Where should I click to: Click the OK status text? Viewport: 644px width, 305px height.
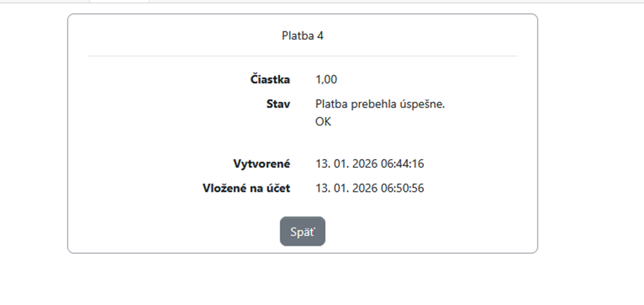323,122
